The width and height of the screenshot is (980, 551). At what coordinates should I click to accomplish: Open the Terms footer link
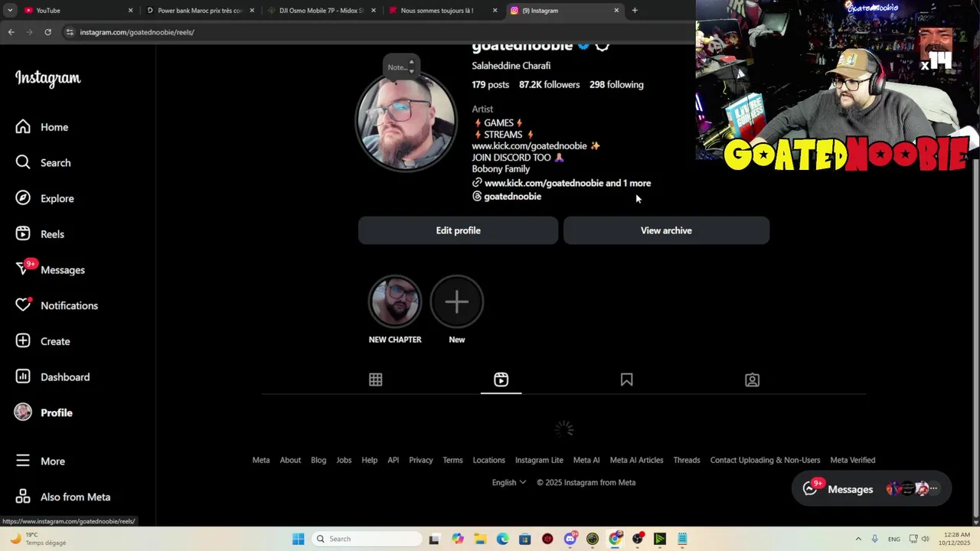coord(452,460)
